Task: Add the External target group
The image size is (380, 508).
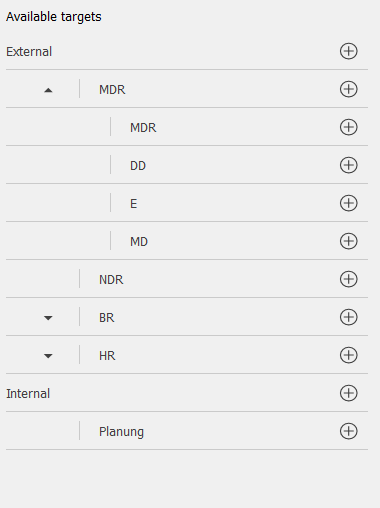Action: coord(349,51)
